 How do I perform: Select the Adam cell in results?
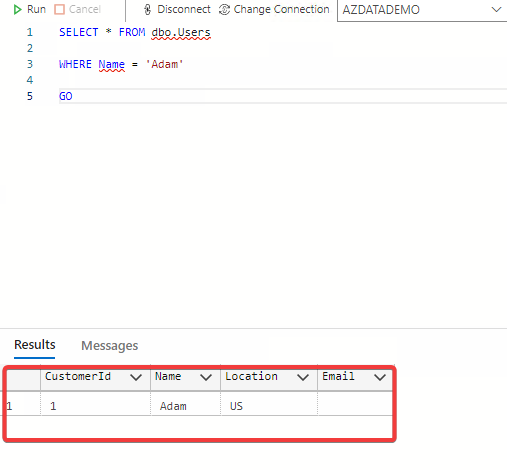[185, 406]
